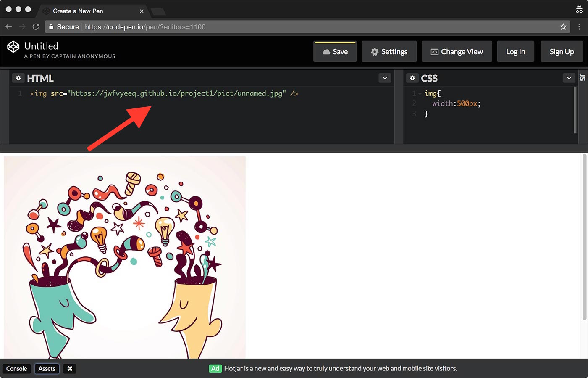Close the Create a New Pen tab
Viewport: 588px width, 378px height.
pyautogui.click(x=142, y=11)
